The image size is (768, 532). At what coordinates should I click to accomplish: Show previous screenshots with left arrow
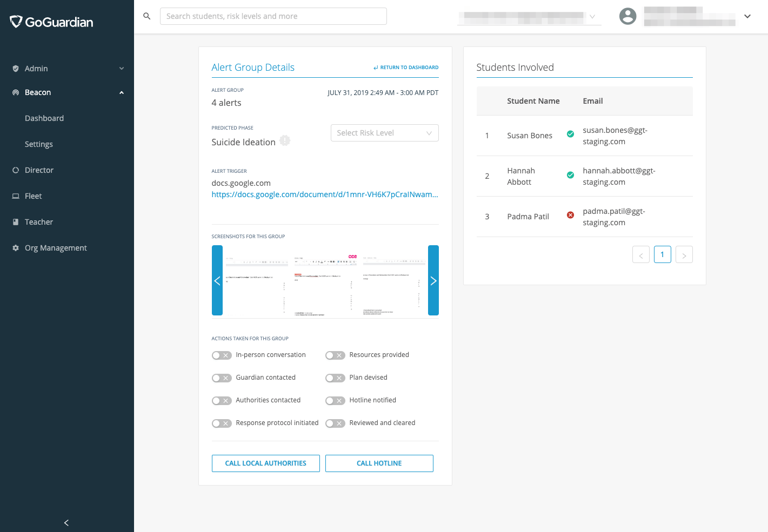(217, 280)
